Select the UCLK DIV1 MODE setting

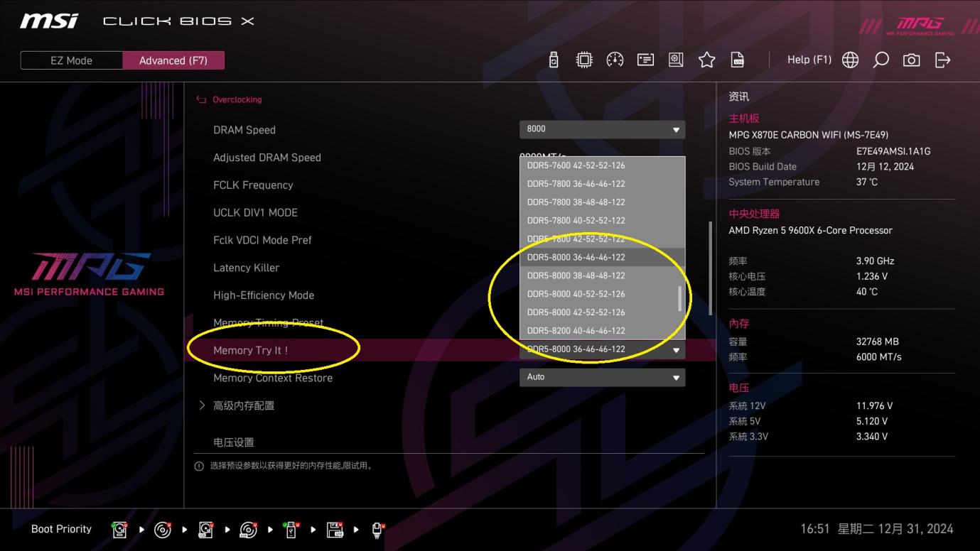pos(255,212)
